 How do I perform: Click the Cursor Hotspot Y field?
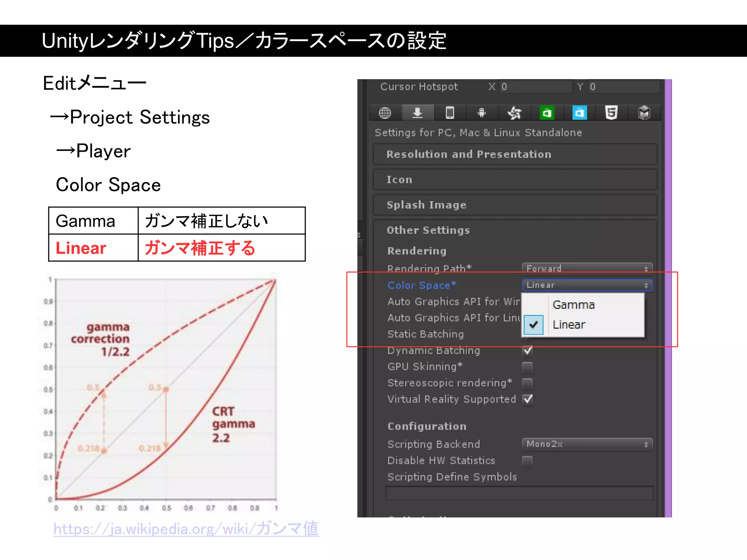tap(623, 87)
